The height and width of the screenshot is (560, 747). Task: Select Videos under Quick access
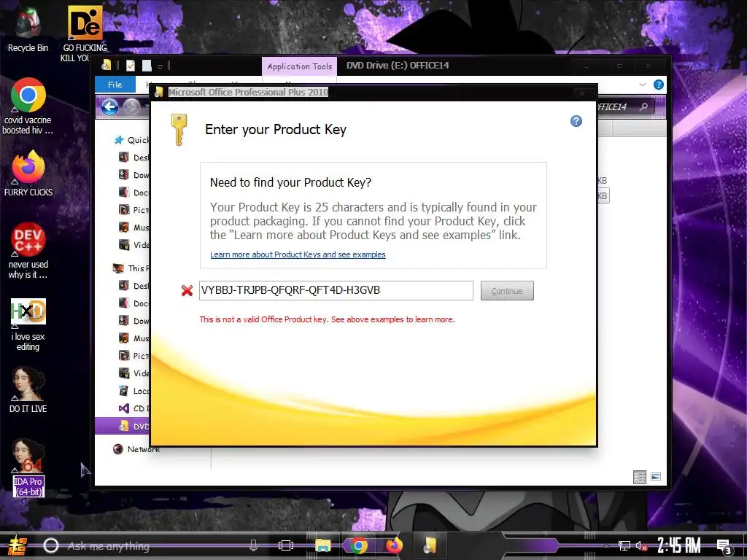[134, 245]
